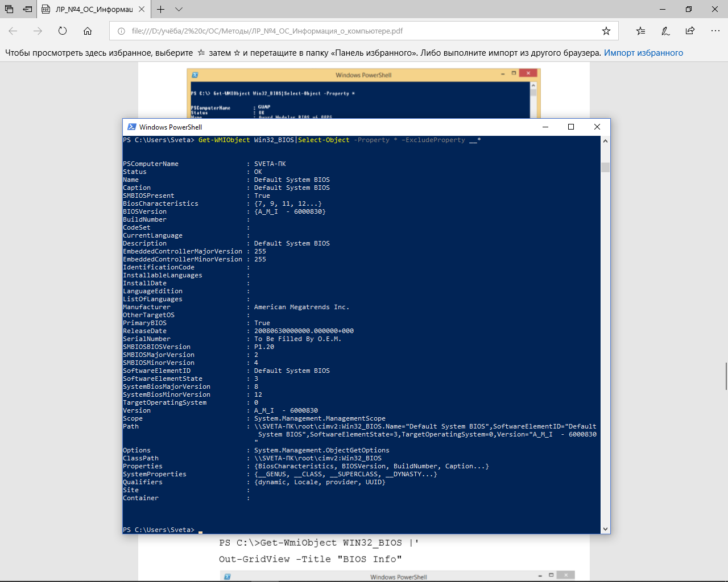
Task: Click the System.Management.ObjectGetOptions value
Action: (322, 450)
